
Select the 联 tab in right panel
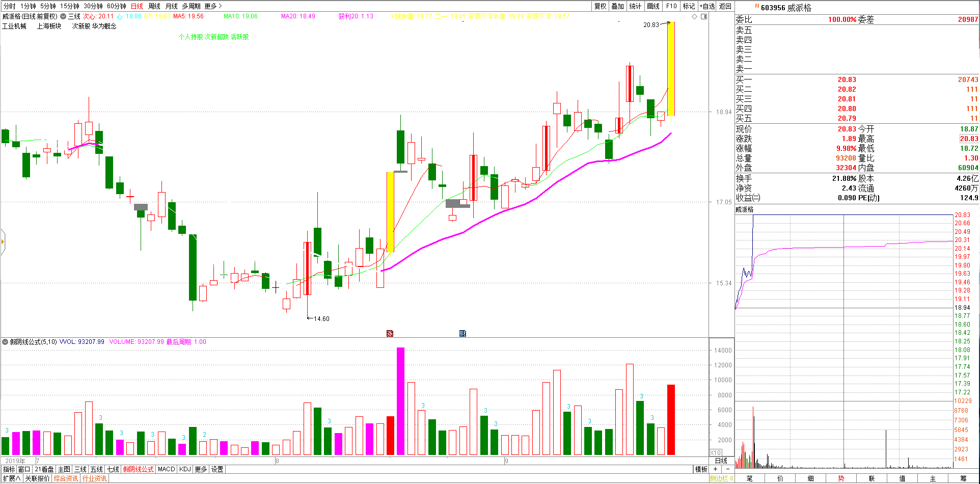pyautogui.click(x=872, y=478)
